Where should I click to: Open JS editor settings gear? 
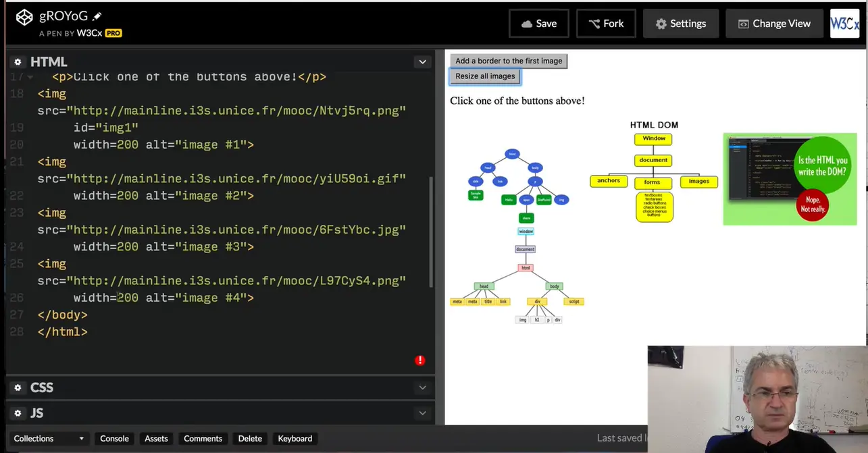click(x=18, y=413)
